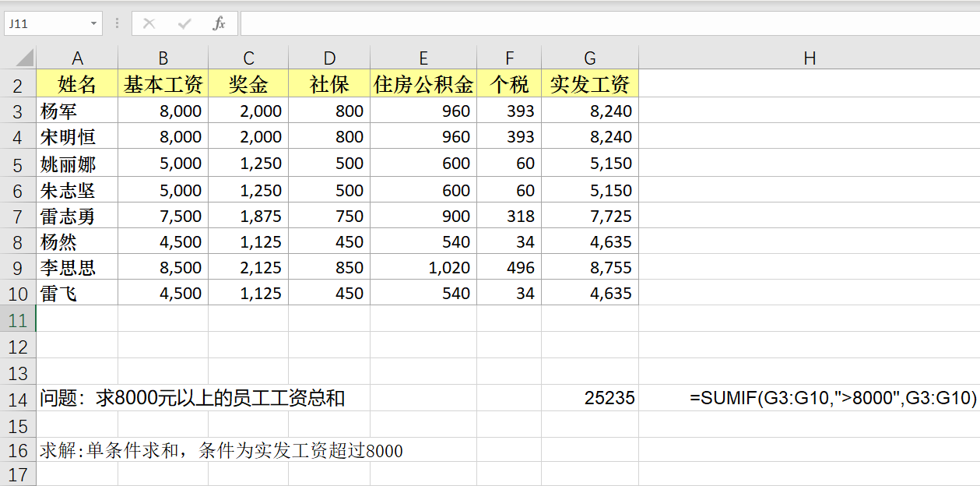Click 杨军's net pay cell in row 3
The image size is (980, 486).
pos(590,111)
